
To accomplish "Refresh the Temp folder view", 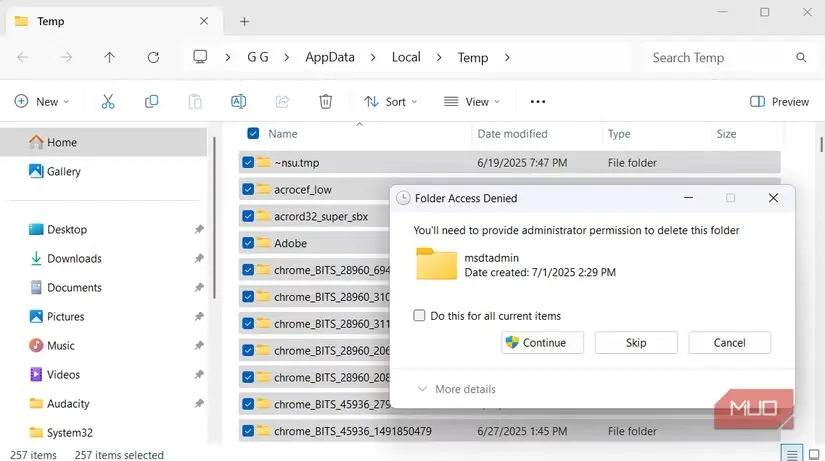I will click(x=153, y=57).
